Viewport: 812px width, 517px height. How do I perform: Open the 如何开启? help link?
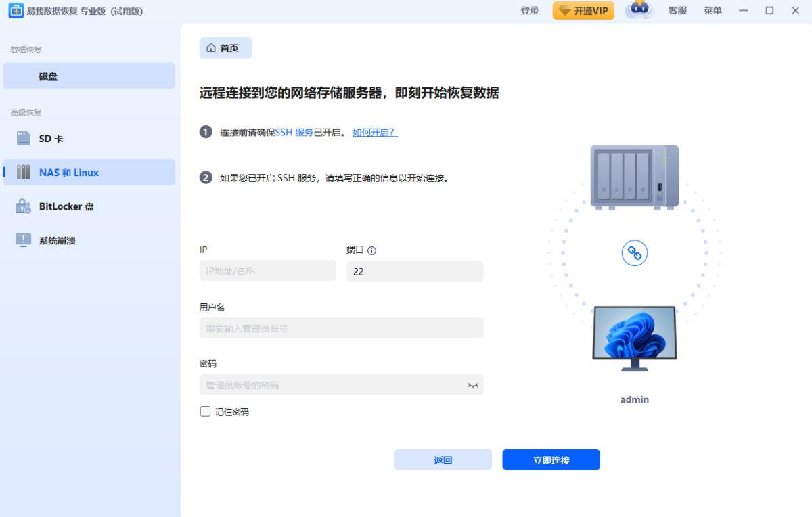tap(375, 132)
